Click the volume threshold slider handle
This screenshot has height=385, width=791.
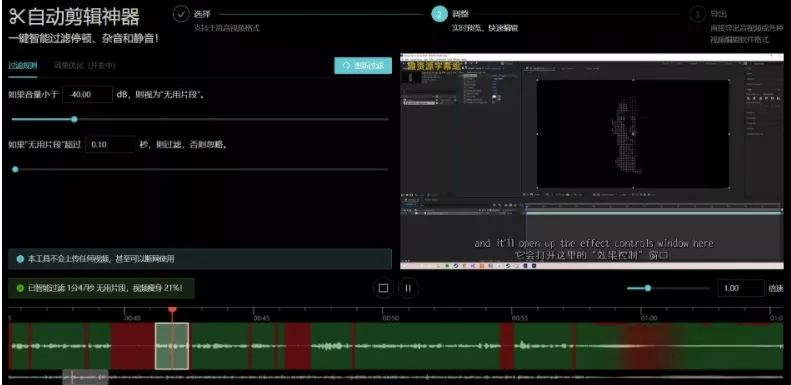point(74,119)
